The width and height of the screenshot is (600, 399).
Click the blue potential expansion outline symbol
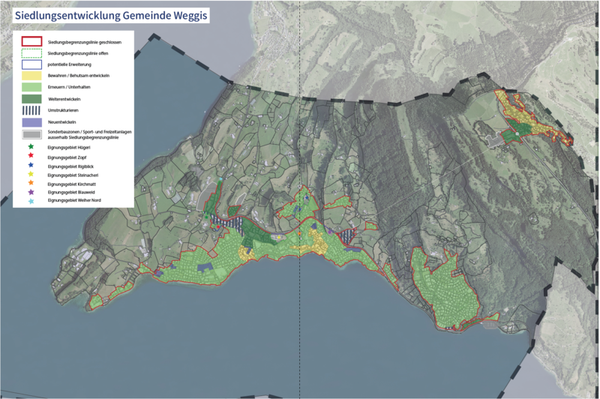pyautogui.click(x=32, y=64)
